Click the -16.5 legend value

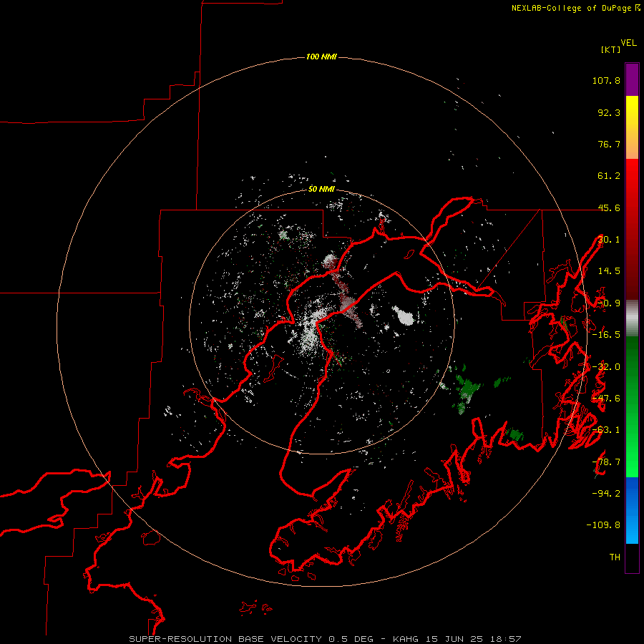[x=606, y=334]
